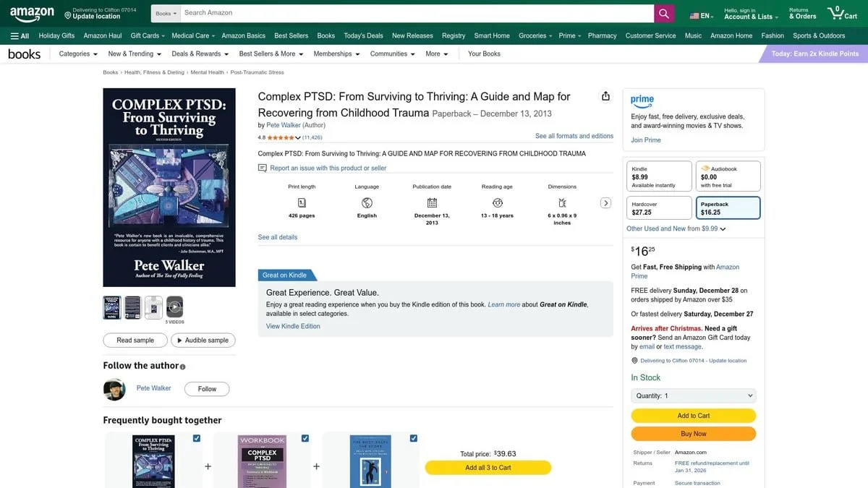Expand Other Used and New offers
The image size is (868, 488).
coord(676,228)
